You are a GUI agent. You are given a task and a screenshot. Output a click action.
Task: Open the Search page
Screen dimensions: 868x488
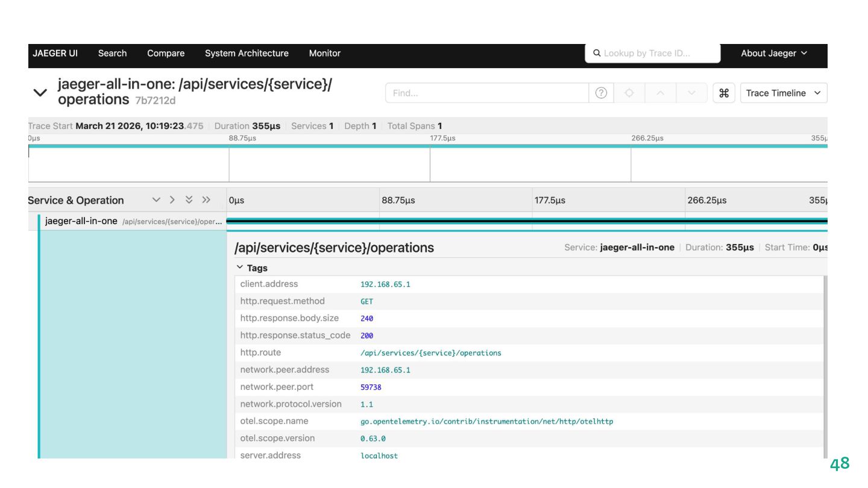point(112,53)
